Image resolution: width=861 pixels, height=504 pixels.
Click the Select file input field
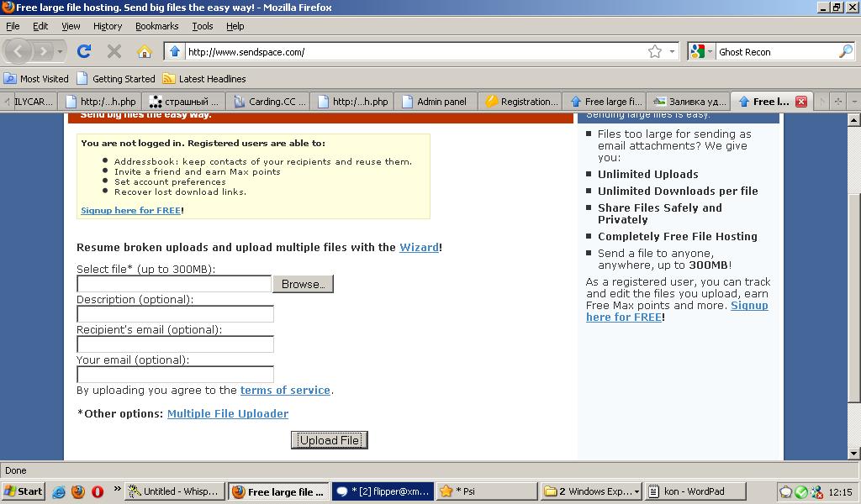click(x=174, y=284)
